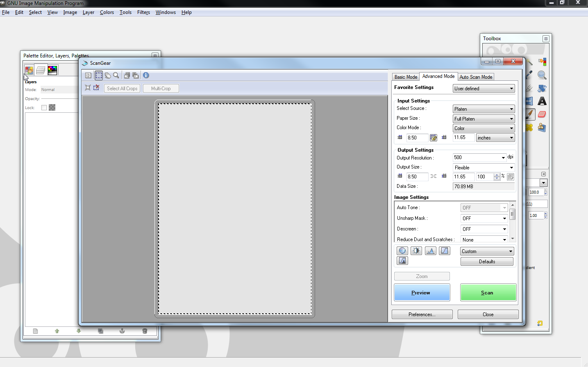Click the saturation/color balance adjustment icon
Viewport: 588px width, 367px height.
pyautogui.click(x=402, y=251)
